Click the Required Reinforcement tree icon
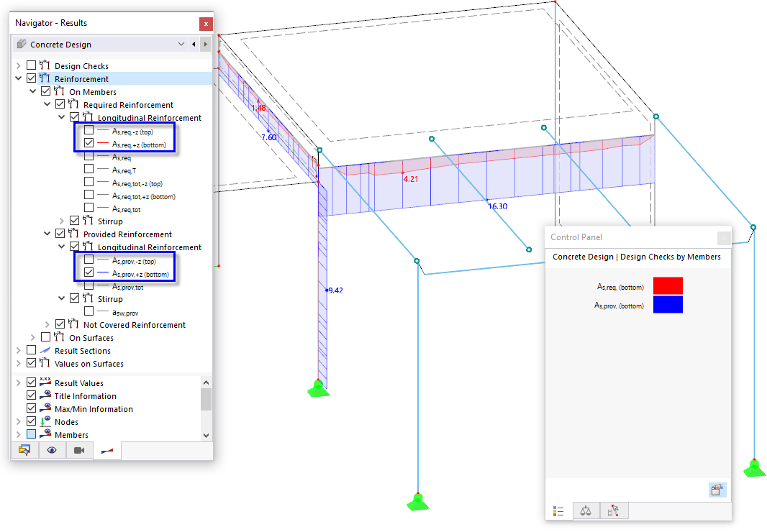767x532 pixels. (x=74, y=104)
